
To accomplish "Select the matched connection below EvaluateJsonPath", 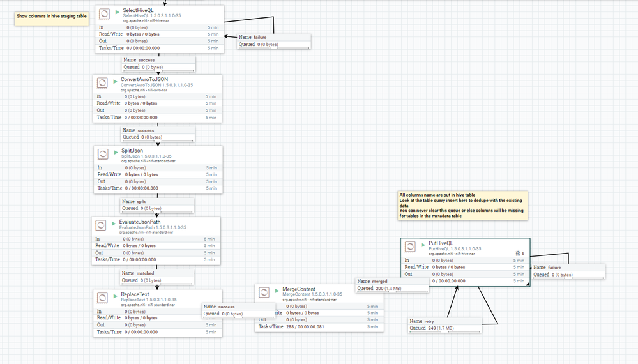I will (x=156, y=277).
